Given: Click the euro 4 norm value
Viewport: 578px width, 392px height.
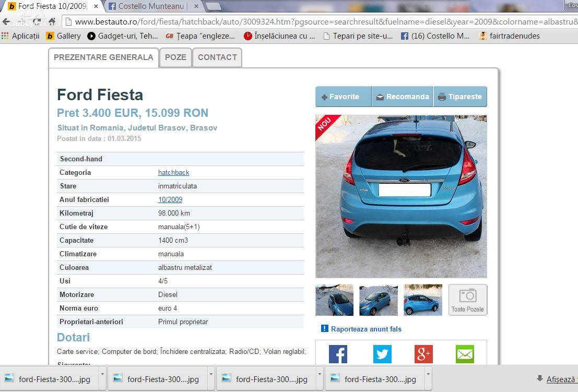Looking at the screenshot, I should (x=168, y=308).
